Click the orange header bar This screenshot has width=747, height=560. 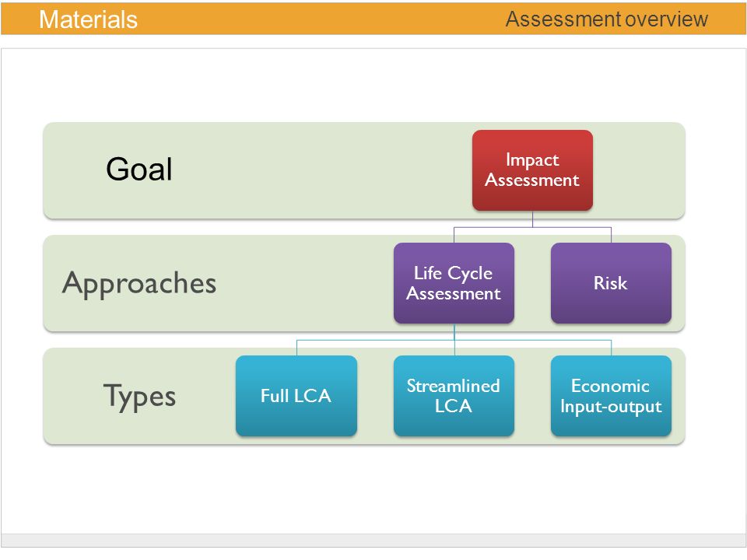(373, 19)
